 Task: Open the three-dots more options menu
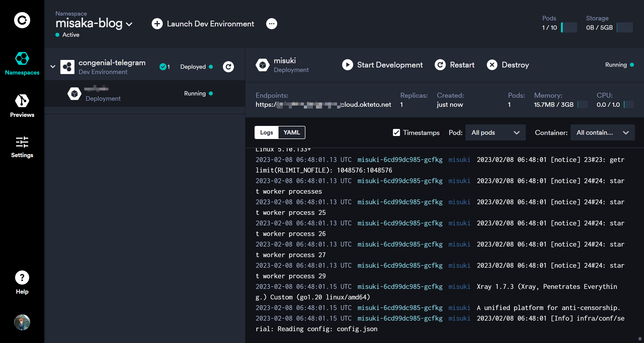tap(272, 24)
